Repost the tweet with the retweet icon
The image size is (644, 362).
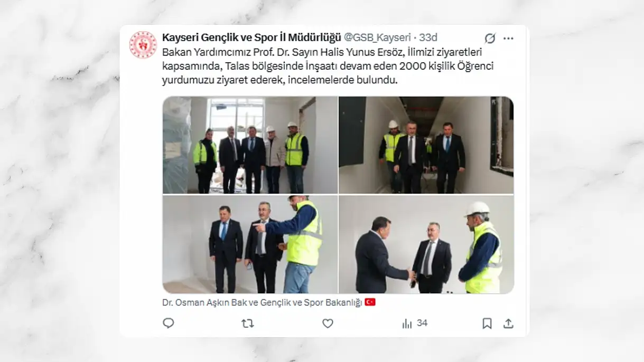point(247,323)
